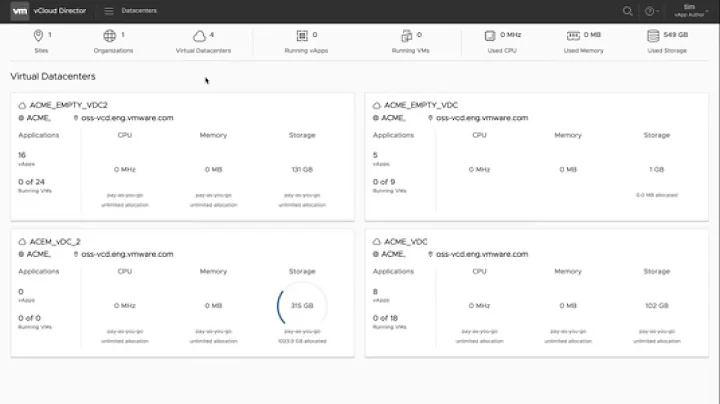Click the 16 vApps count
This screenshot has width=720, height=404.
point(22,155)
